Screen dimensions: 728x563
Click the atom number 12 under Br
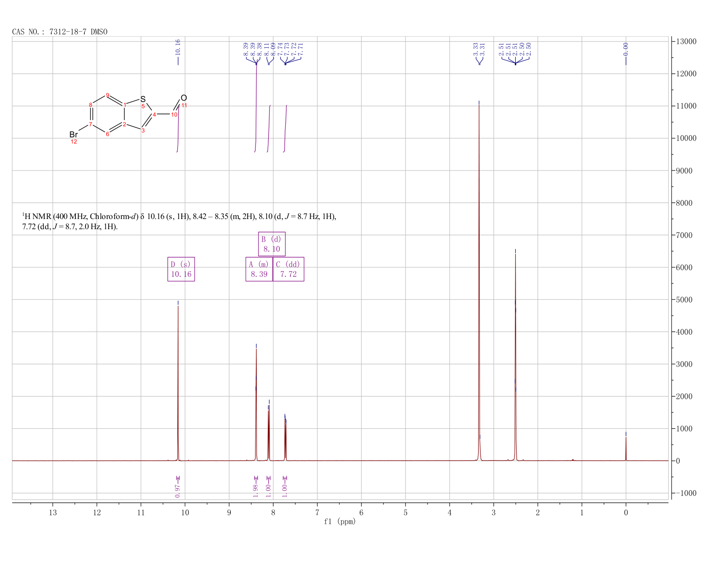coord(74,142)
